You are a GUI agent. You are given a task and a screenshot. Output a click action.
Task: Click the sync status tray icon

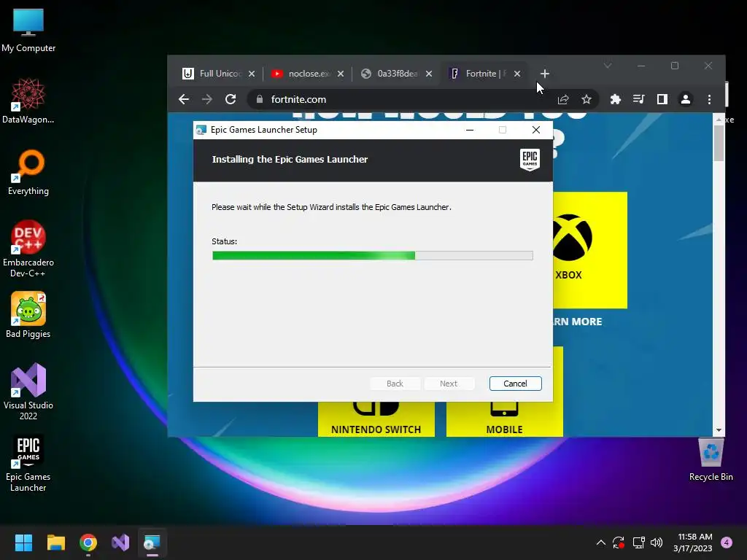pyautogui.click(x=619, y=542)
